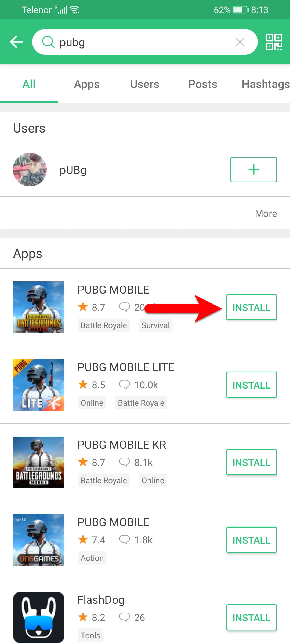The height and width of the screenshot is (644, 290).
Task: Install the FlashDog app
Action: point(251,617)
